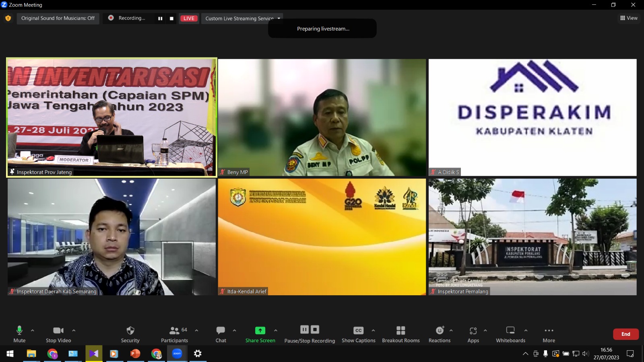This screenshot has width=644, height=362.
Task: Select Inspektorat Pemalang video tile
Action: 533,237
